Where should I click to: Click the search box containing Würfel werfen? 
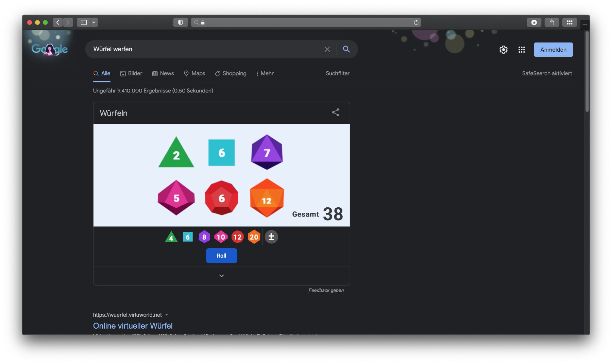click(x=204, y=49)
